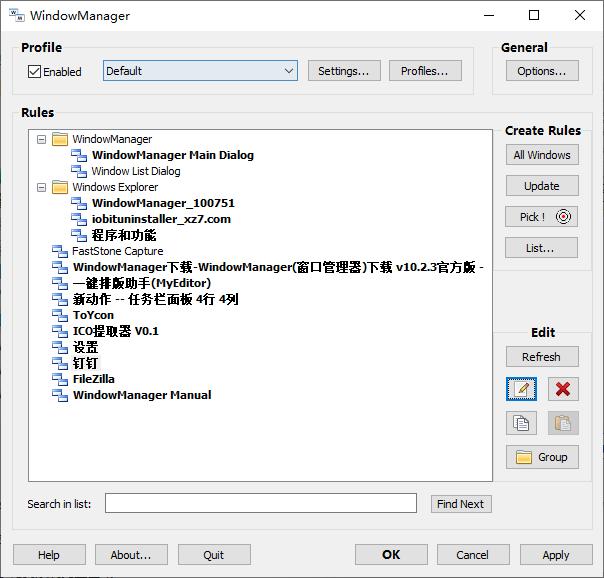Select the ToYcon rule text

click(93, 315)
